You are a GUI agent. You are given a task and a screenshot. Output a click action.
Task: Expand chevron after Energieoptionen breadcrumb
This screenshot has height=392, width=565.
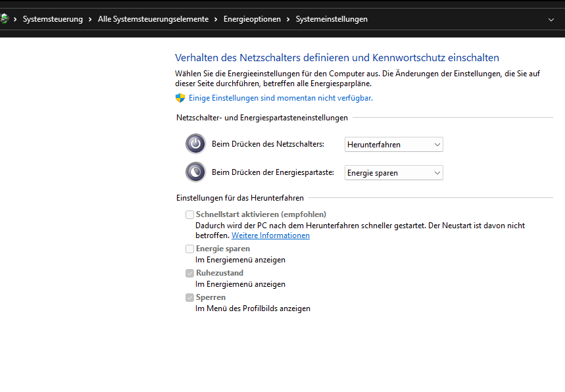tap(288, 19)
